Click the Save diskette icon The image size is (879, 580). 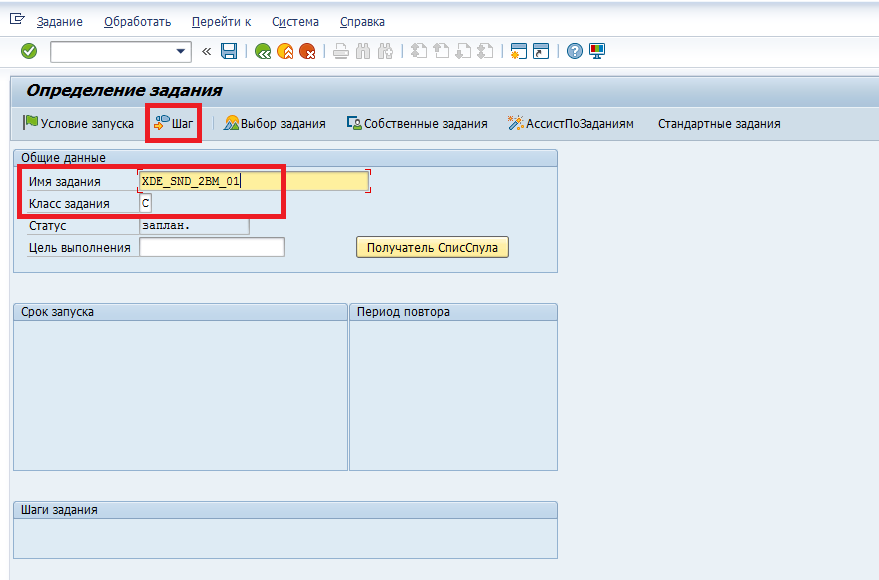point(229,51)
